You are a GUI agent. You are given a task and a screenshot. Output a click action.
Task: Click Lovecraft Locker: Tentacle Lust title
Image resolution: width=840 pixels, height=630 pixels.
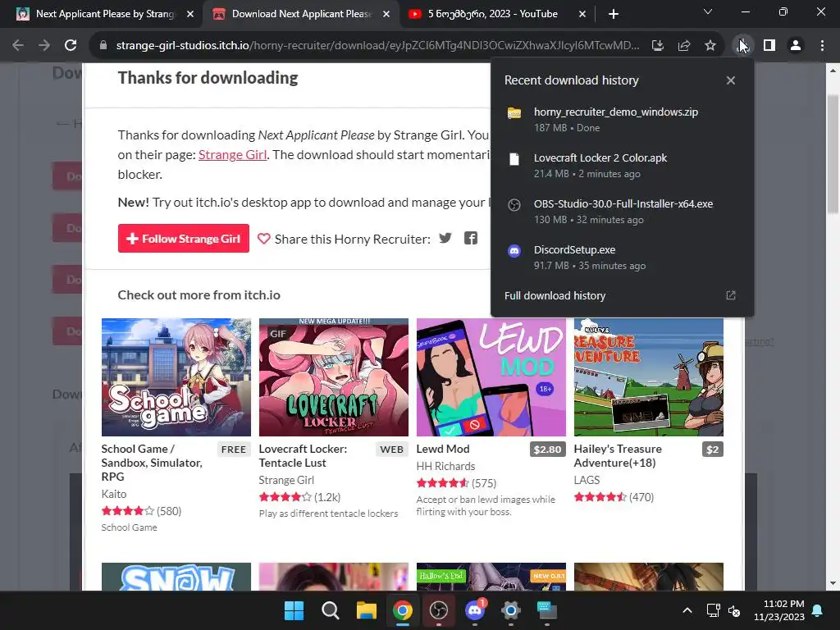(303, 456)
